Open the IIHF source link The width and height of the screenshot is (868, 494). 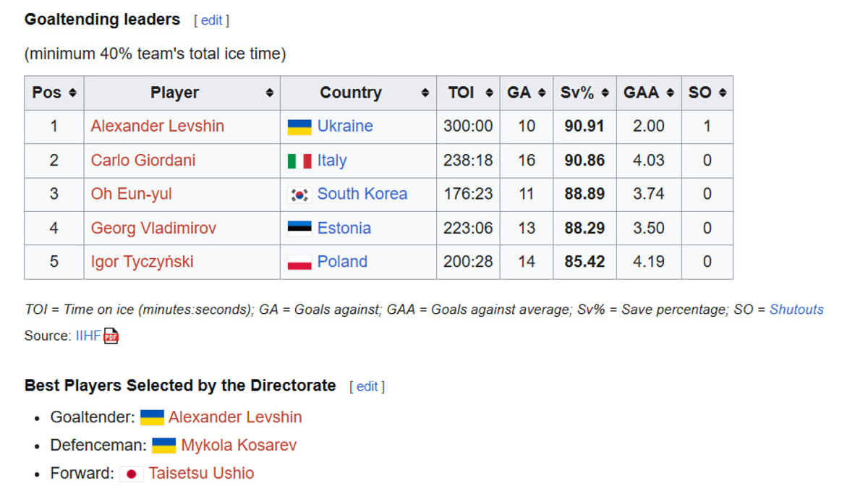pyautogui.click(x=88, y=336)
